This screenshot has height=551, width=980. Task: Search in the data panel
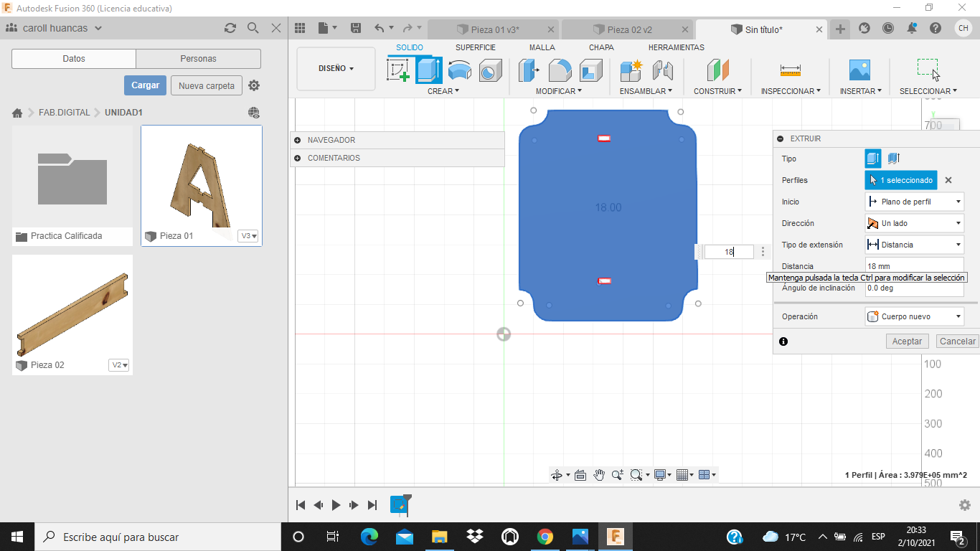(253, 28)
